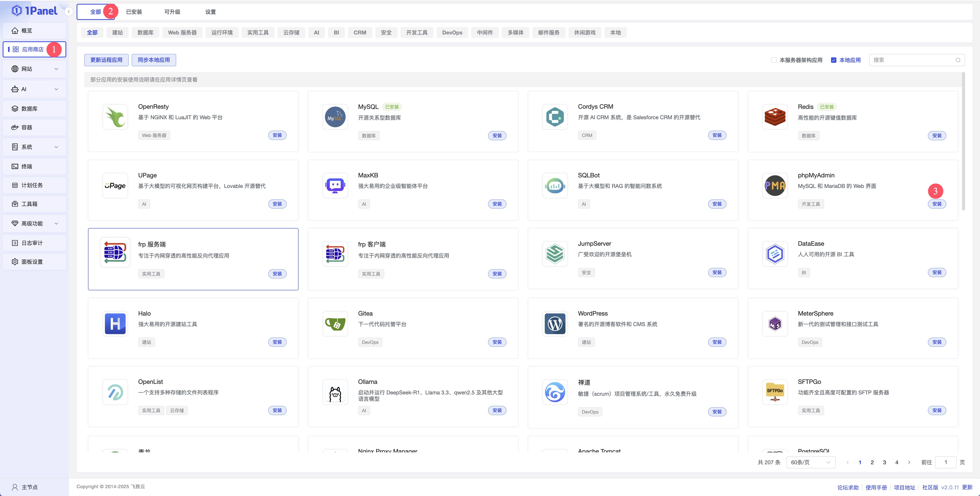Click the Gitea teacup icon

tap(335, 324)
